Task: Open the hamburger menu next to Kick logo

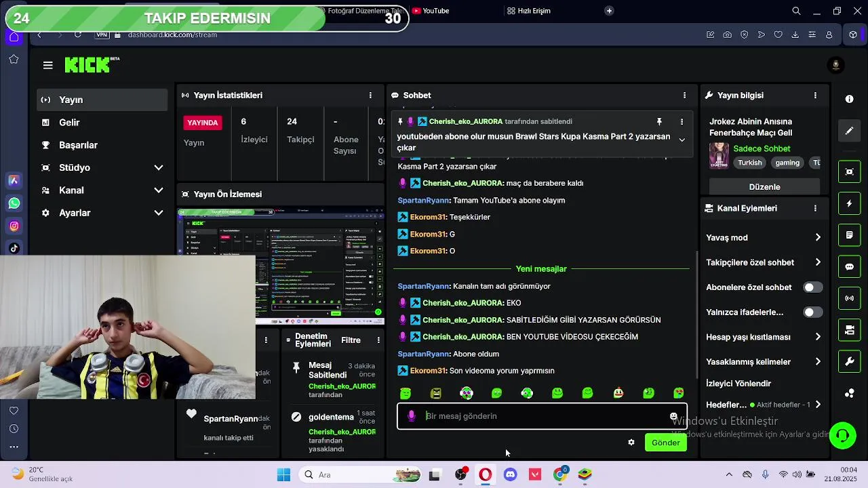Action: click(47, 65)
